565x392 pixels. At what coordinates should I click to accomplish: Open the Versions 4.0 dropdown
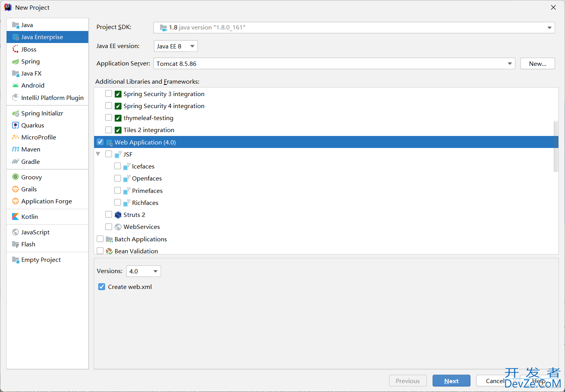click(144, 271)
